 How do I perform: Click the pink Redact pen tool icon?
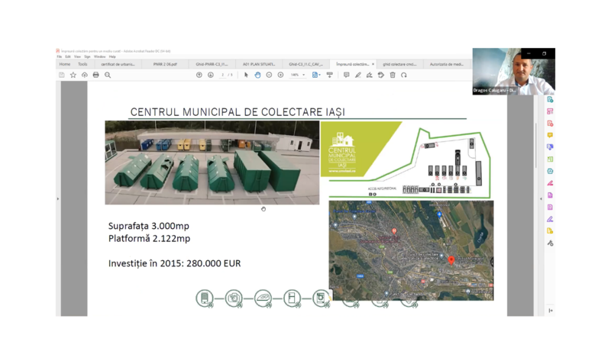(550, 183)
